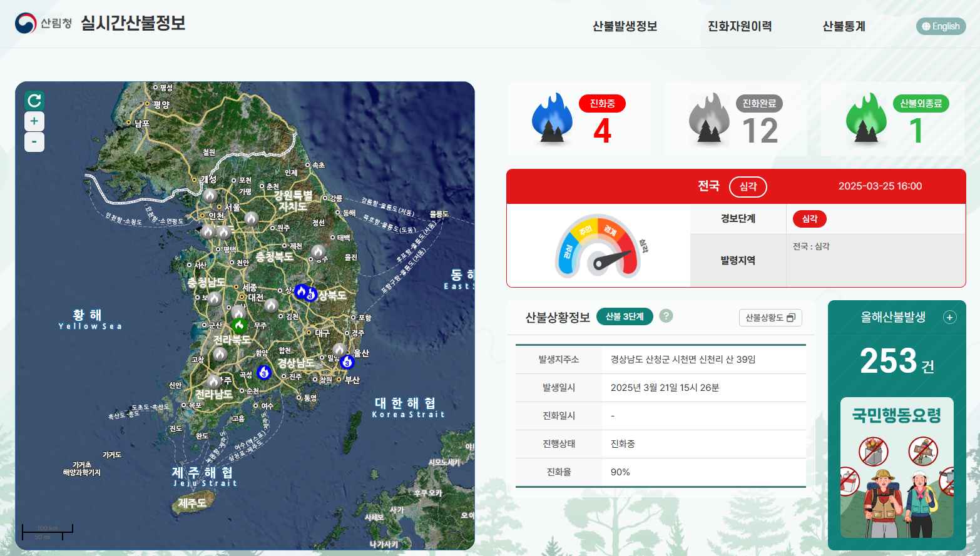The height and width of the screenshot is (556, 980).
Task: Click the green ended-fire marker near 무주
Action: [x=239, y=325]
